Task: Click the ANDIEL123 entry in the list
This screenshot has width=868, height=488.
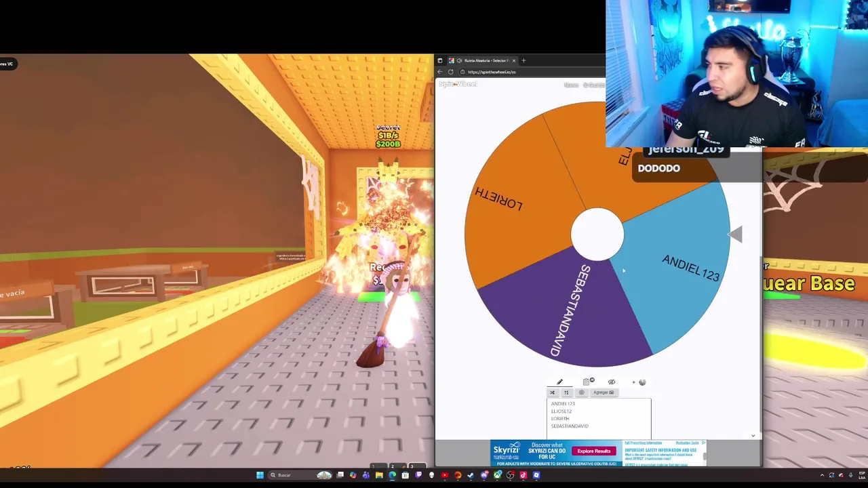Action: 563,404
